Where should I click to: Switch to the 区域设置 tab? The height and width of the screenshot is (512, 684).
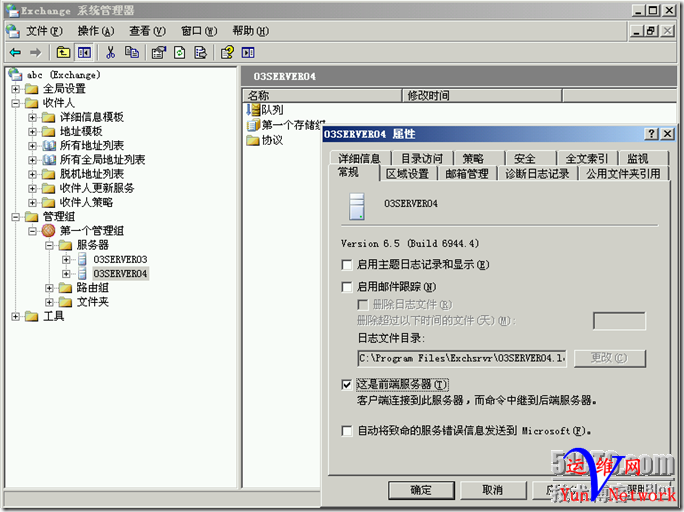407,174
